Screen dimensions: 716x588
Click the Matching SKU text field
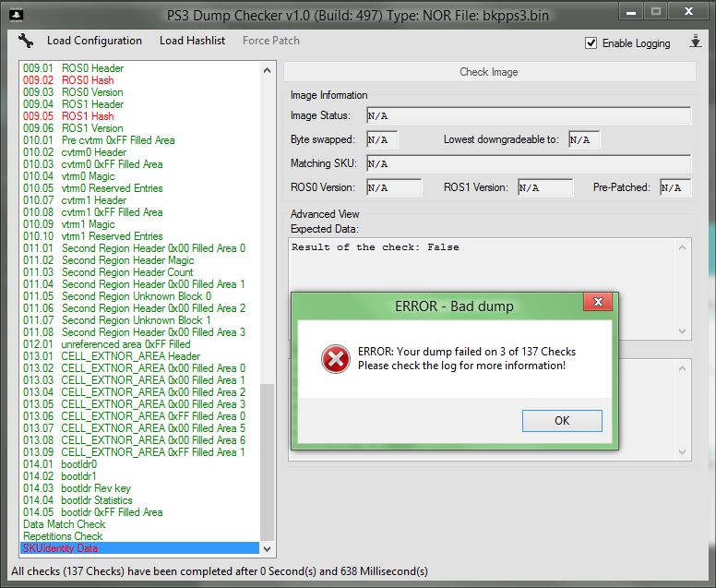click(x=528, y=163)
